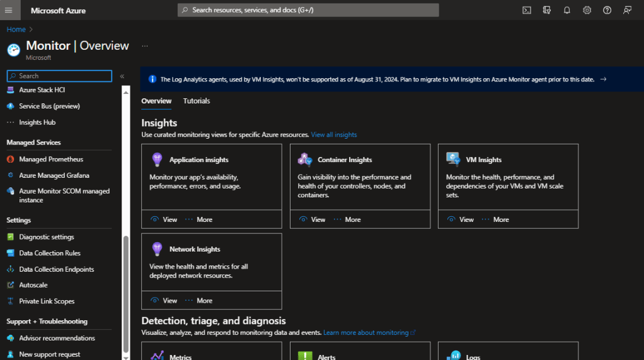Click the help question mark icon
This screenshot has width=644, height=360.
(607, 10)
